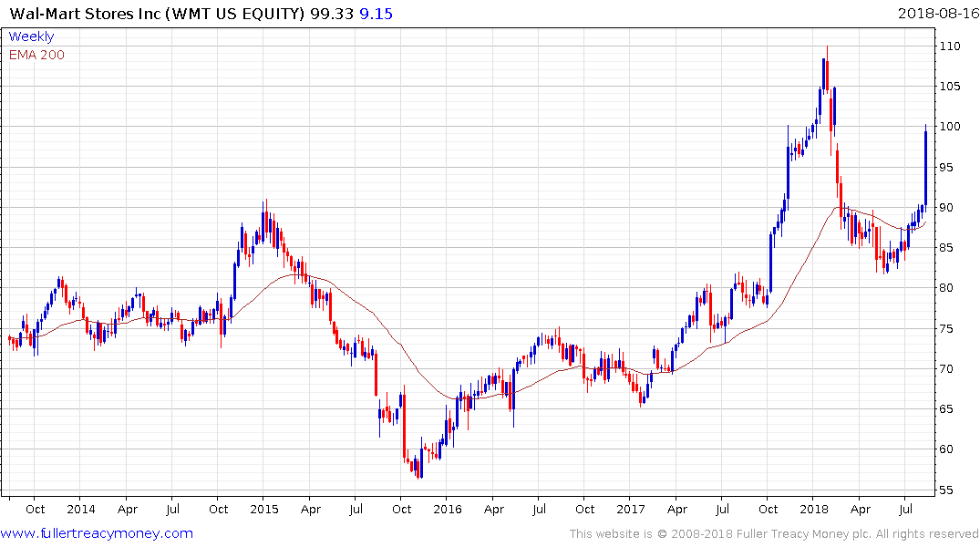The image size is (980, 547).
Task: Click the 85 price axis label
Action: (947, 248)
